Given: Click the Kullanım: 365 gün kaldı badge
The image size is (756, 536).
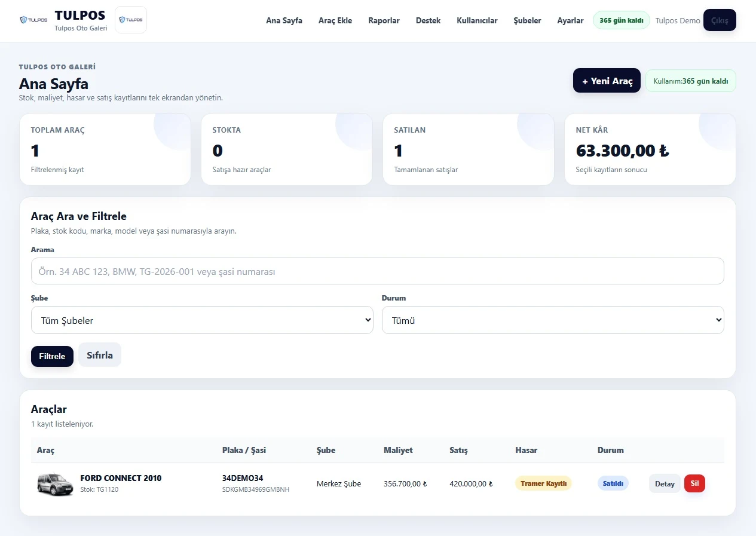Looking at the screenshot, I should (690, 81).
